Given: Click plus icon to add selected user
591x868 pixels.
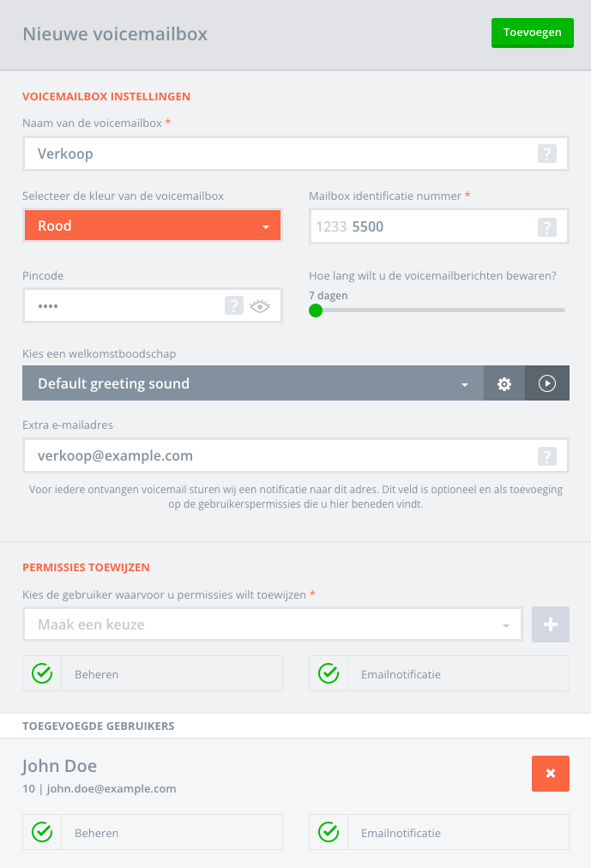Looking at the screenshot, I should click(551, 625).
